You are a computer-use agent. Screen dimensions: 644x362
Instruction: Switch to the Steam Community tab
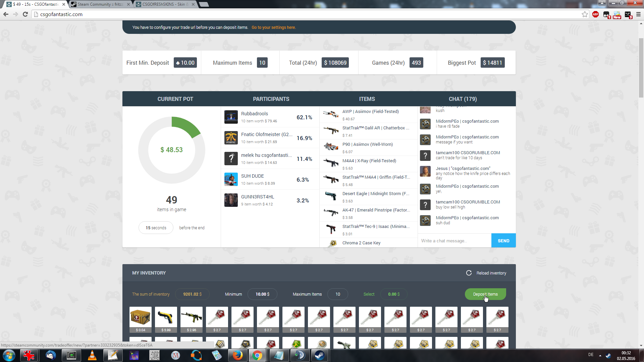pyautogui.click(x=100, y=4)
